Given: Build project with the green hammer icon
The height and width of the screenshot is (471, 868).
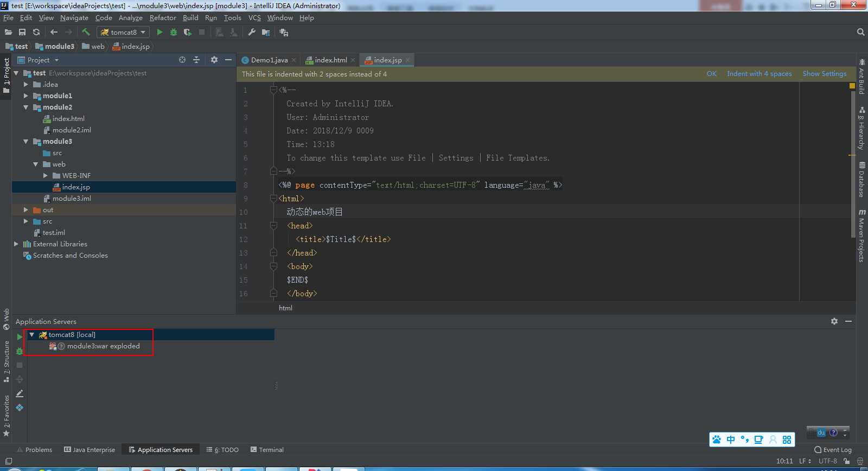Looking at the screenshot, I should [x=86, y=32].
